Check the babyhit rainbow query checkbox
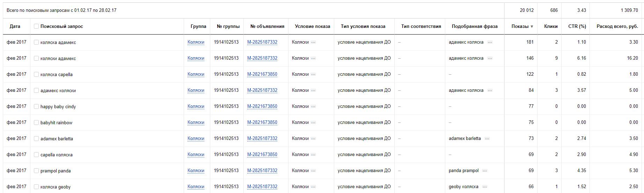This screenshot has width=644, height=193. click(36, 123)
